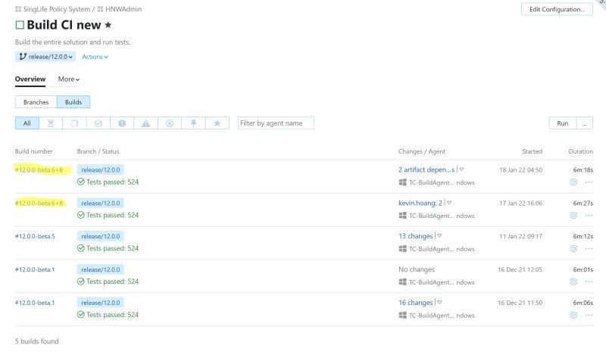Click Windows agent icon in #12.0.0-beta.5 row
This screenshot has height=364, width=606.
pyautogui.click(x=402, y=248)
